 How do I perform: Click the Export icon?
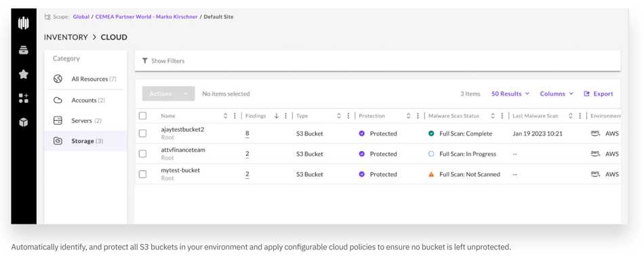tap(586, 94)
